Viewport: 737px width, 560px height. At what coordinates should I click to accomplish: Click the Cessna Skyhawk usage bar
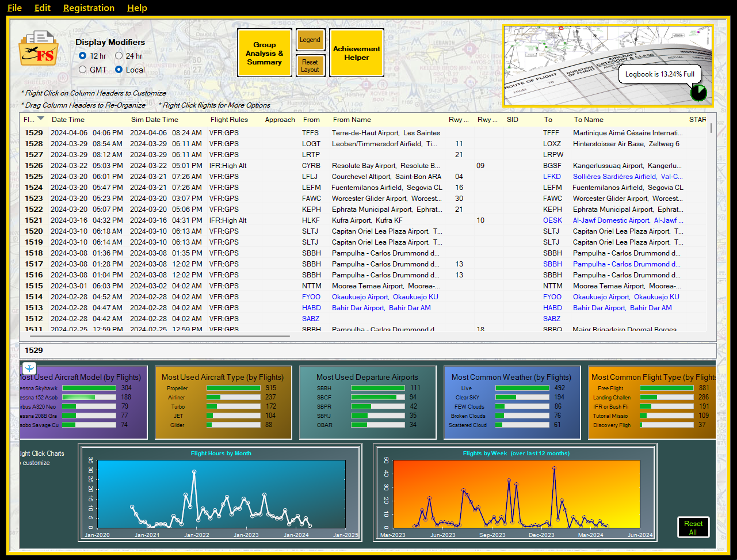[89, 388]
